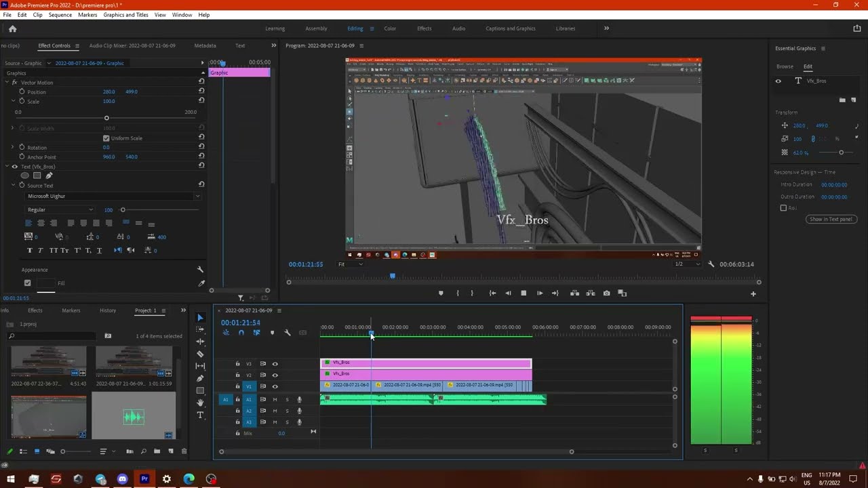The width and height of the screenshot is (868, 488).
Task: Select the Rectangle tool in the tools panel
Action: click(200, 390)
